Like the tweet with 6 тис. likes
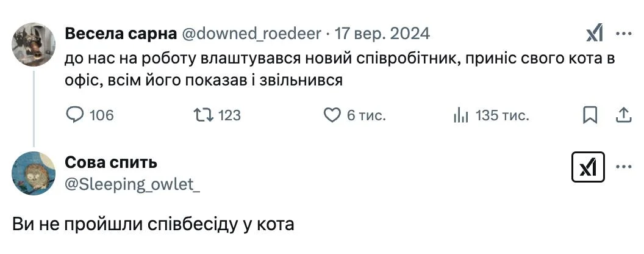644x254 pixels. click(x=331, y=115)
